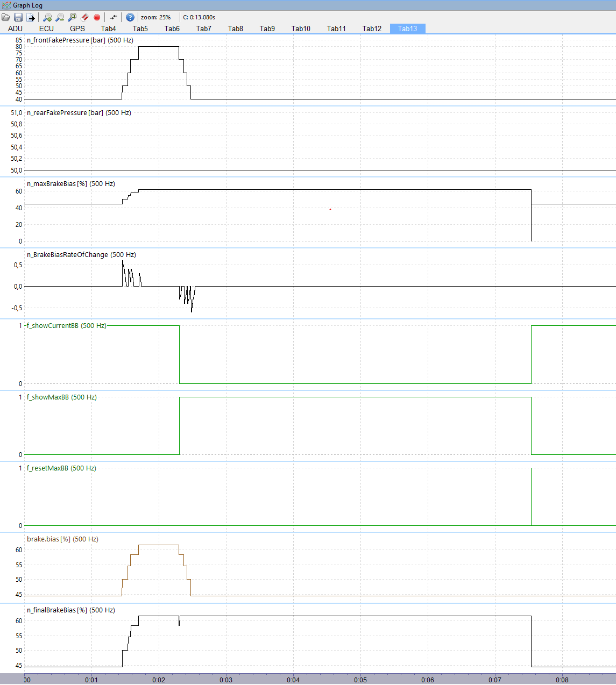616x685 pixels.
Task: Export the log using arrow document icon
Action: [x=31, y=17]
